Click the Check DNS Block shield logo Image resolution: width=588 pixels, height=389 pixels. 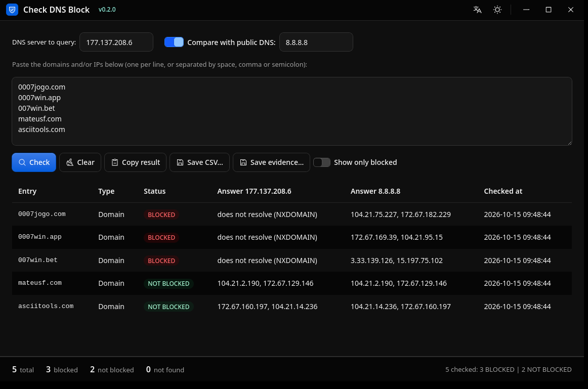pos(12,10)
